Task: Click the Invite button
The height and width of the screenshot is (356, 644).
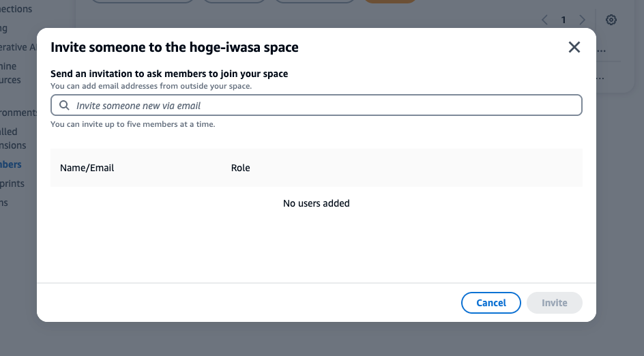Action: [554, 303]
